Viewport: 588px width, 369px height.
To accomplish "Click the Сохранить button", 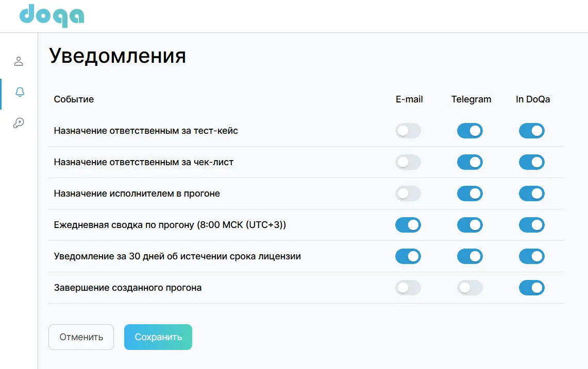I will [158, 337].
